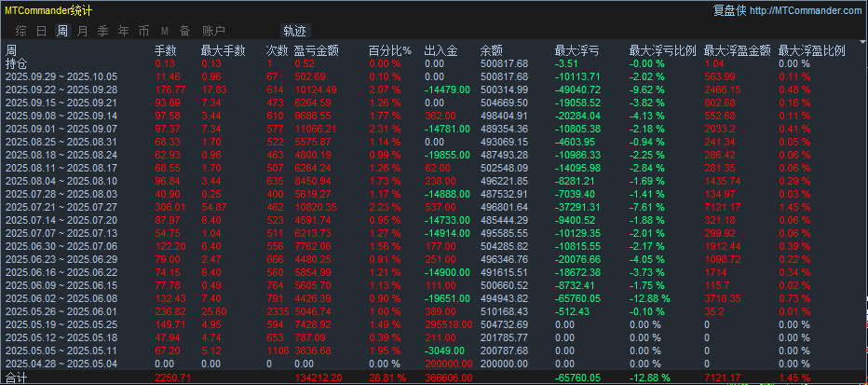Click the max floating loss -49040.72
The height and width of the screenshot is (385, 868).
[x=577, y=89]
